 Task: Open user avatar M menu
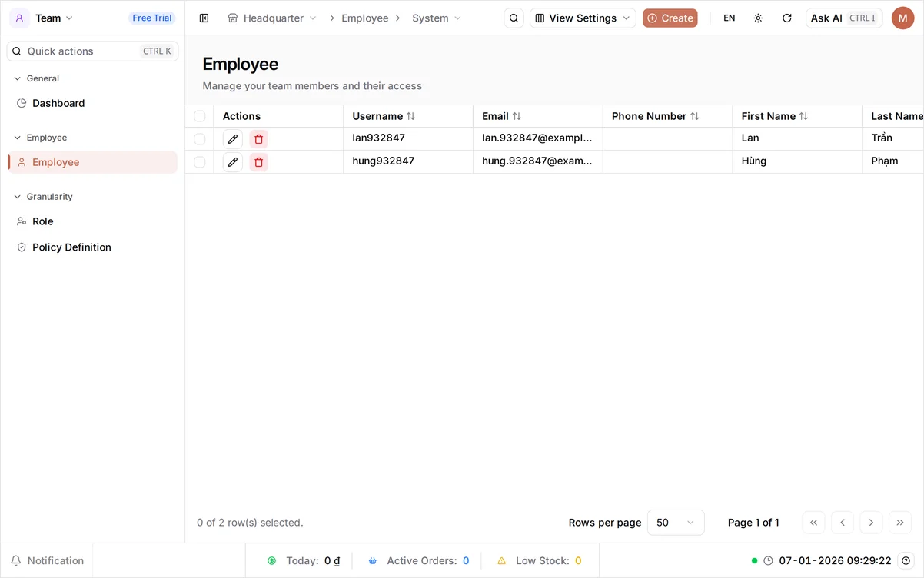902,18
